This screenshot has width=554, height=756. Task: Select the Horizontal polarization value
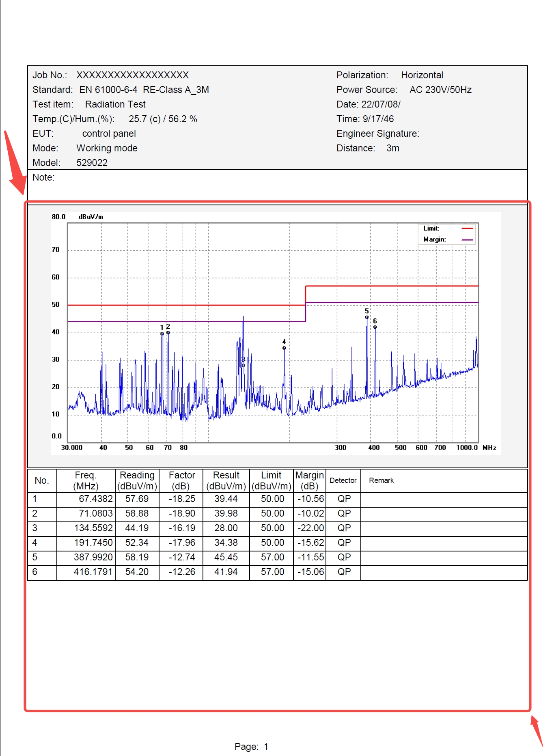tap(422, 75)
